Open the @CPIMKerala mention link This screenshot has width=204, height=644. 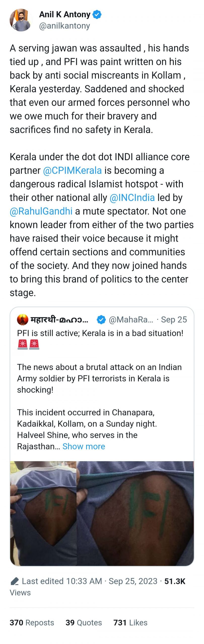pyautogui.click(x=72, y=171)
